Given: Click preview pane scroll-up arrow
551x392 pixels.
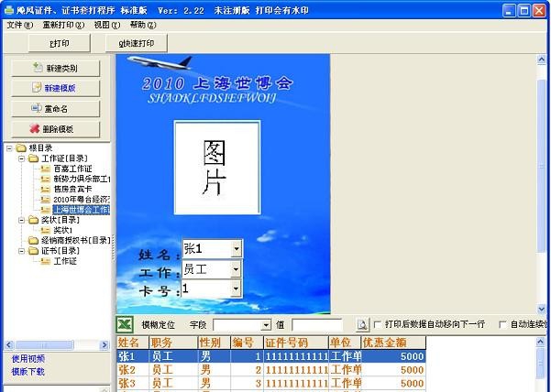Looking at the screenshot, I should pyautogui.click(x=542, y=60).
